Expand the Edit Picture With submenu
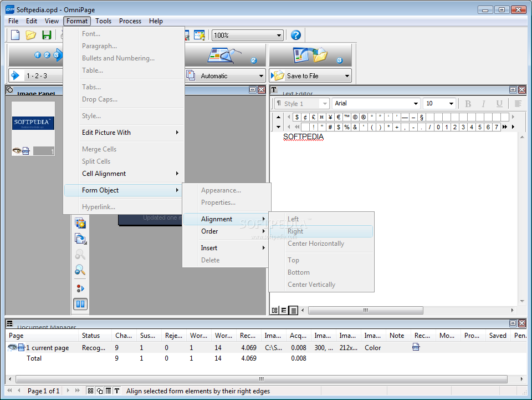This screenshot has width=532, height=400. pyautogui.click(x=124, y=133)
